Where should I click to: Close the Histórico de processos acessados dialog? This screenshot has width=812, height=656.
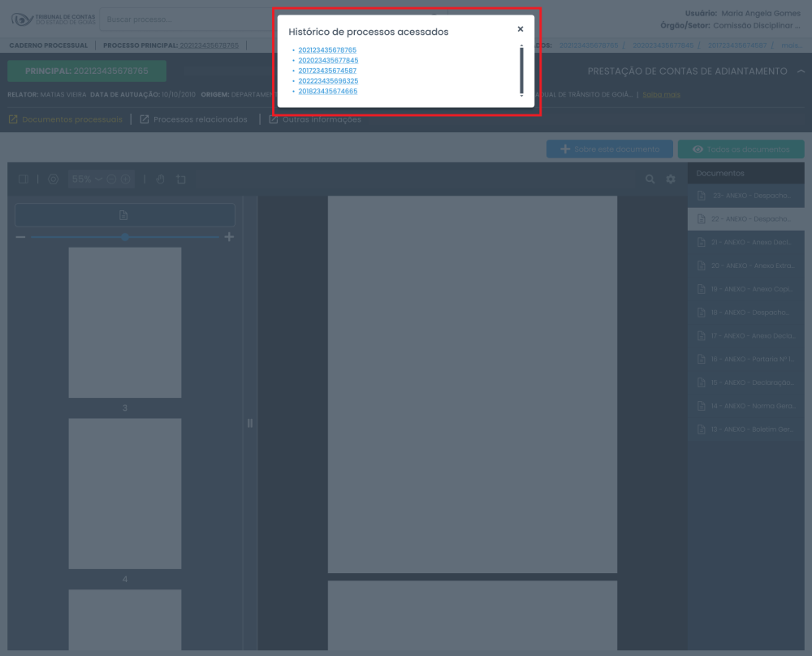(520, 29)
